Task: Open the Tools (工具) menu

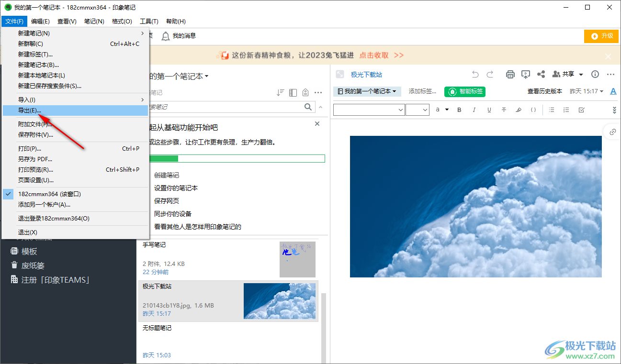Action: tap(149, 22)
